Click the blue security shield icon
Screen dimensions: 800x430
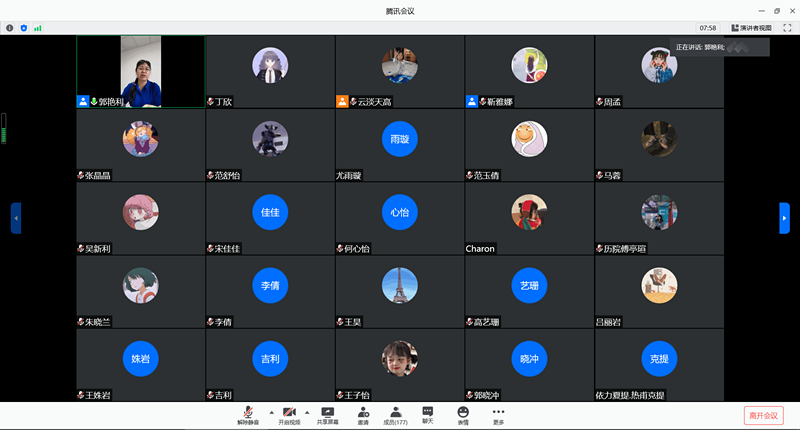[x=24, y=28]
